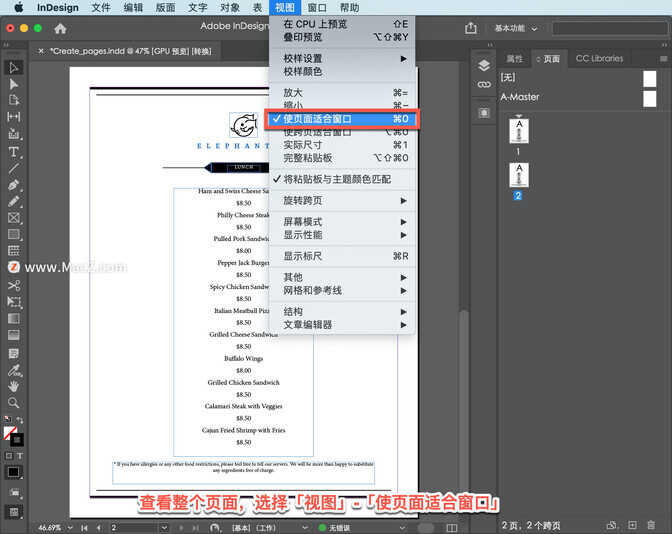Select the Direct Selection tool
Viewport: 672px width, 534px height.
14,84
